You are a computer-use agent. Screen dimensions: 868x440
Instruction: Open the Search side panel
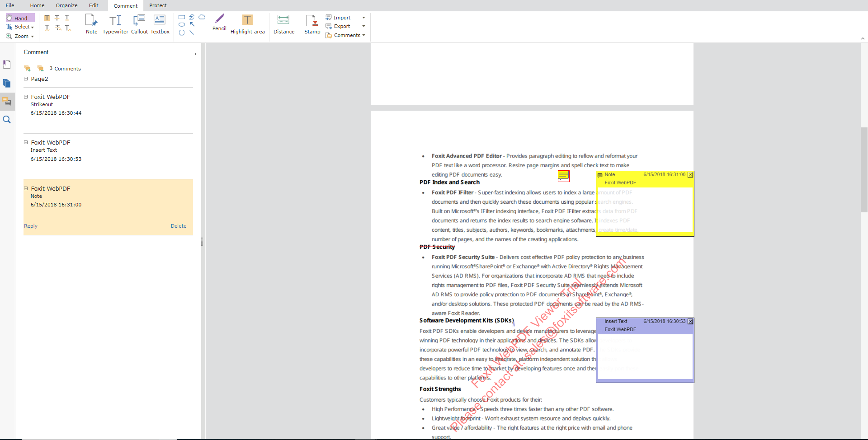(7, 120)
